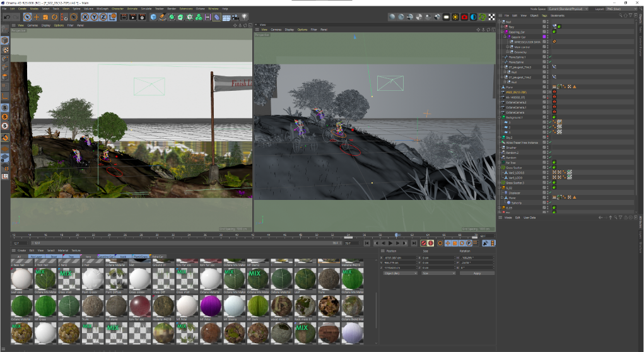This screenshot has height=352, width=644.
Task: Toggle layer checkbox of Plane object
Action: pos(545,86)
